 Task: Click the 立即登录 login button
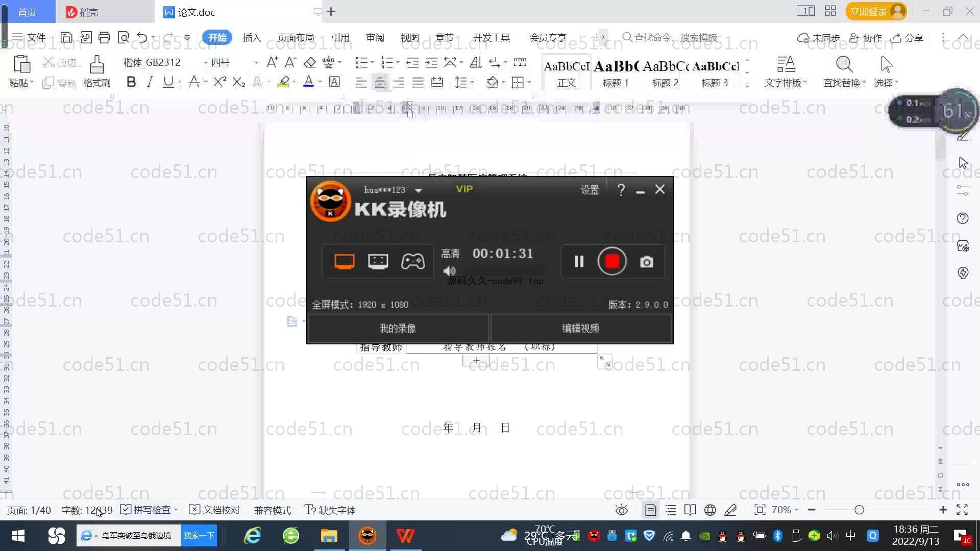tap(876, 11)
